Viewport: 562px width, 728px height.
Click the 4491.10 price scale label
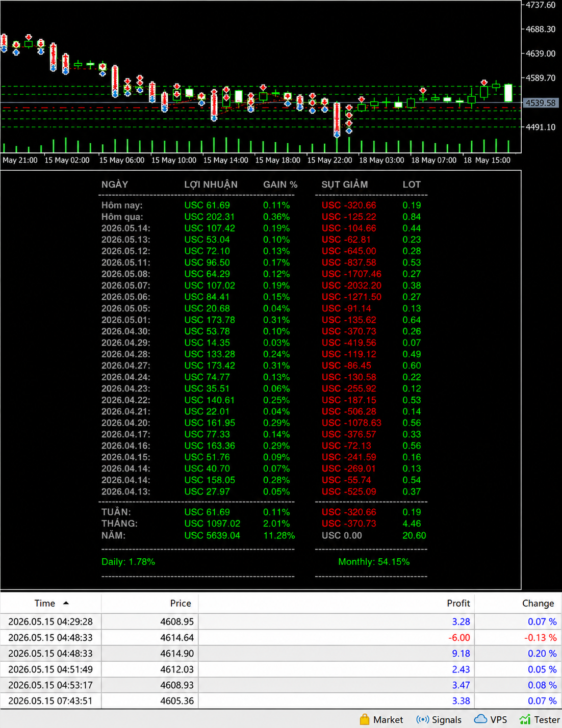coord(541,127)
